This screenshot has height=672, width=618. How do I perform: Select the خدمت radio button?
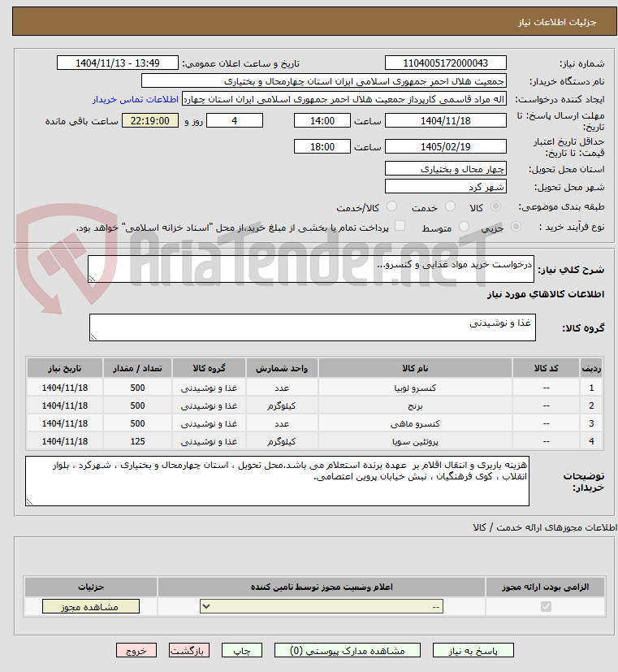pos(450,206)
